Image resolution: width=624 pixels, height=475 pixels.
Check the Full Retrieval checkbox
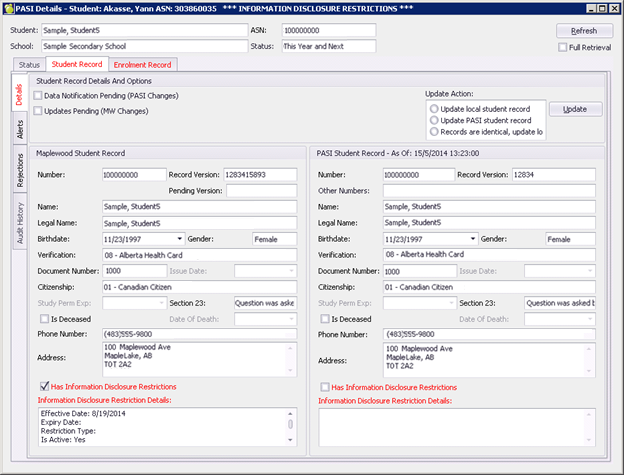pyautogui.click(x=563, y=48)
